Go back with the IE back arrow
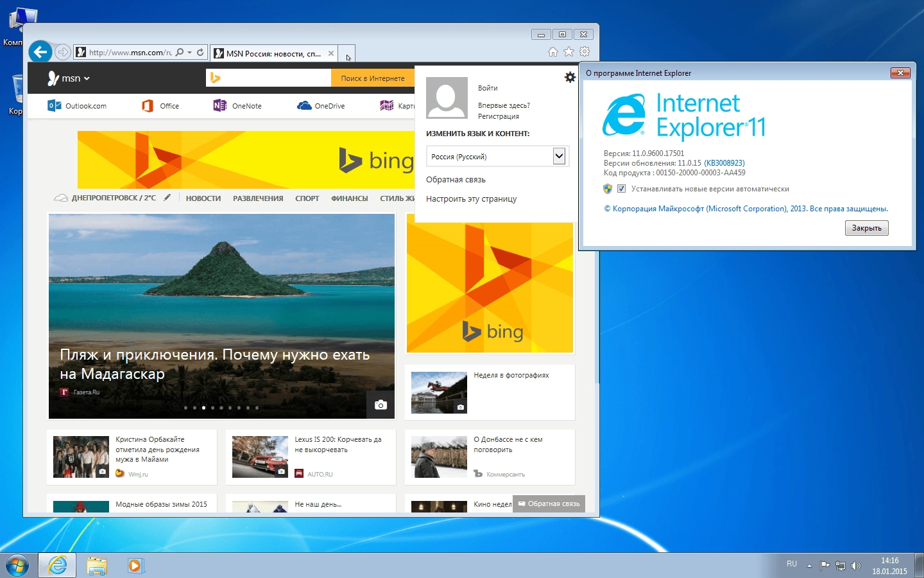This screenshot has width=924, height=578. pyautogui.click(x=40, y=52)
